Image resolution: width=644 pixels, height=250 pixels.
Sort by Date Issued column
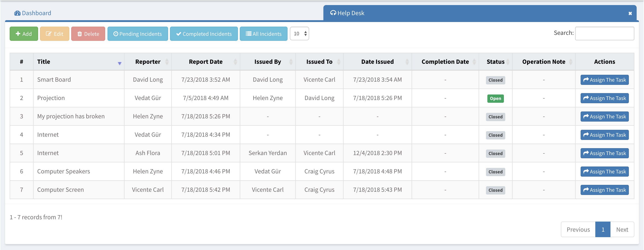click(x=377, y=62)
